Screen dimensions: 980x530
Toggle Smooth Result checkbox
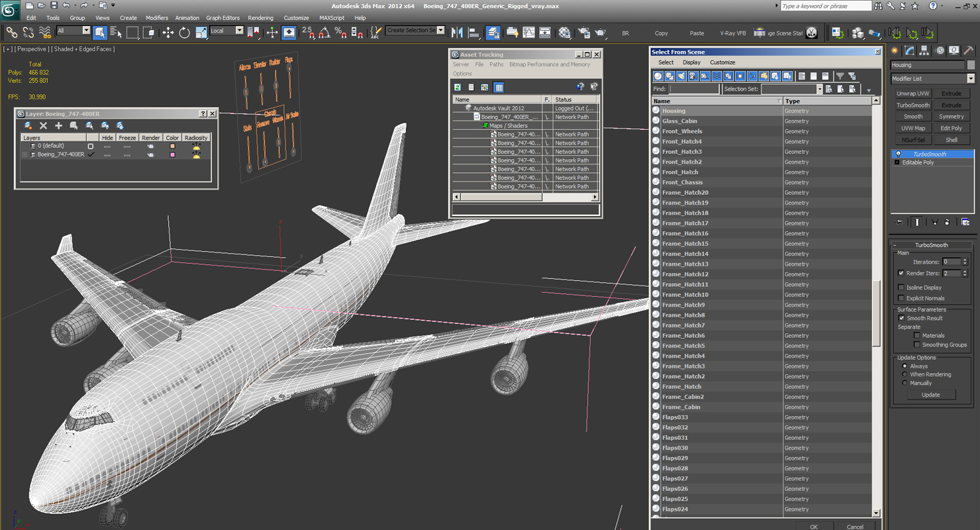click(x=901, y=318)
